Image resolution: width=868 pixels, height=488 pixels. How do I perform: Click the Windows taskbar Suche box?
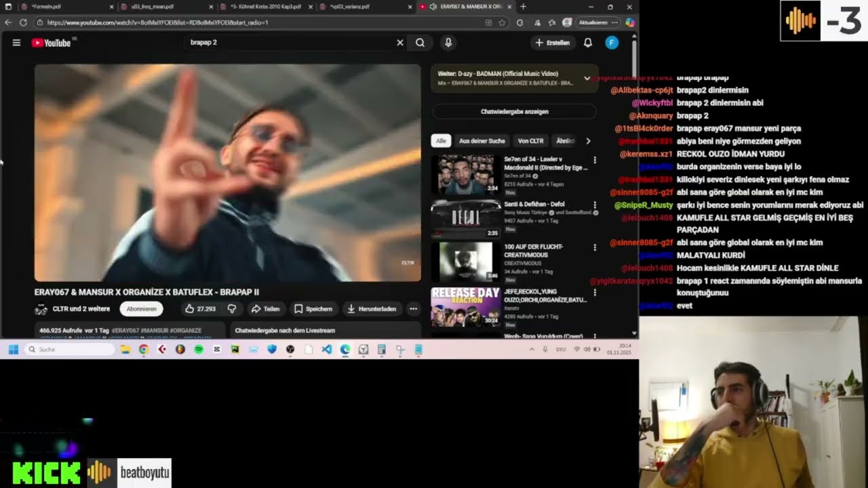[x=70, y=350]
